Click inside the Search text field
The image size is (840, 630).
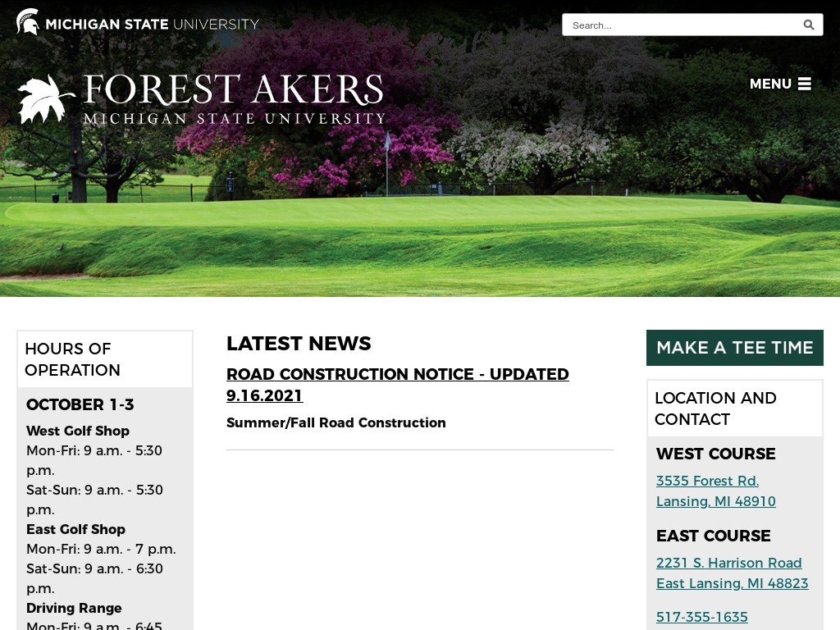tap(681, 25)
